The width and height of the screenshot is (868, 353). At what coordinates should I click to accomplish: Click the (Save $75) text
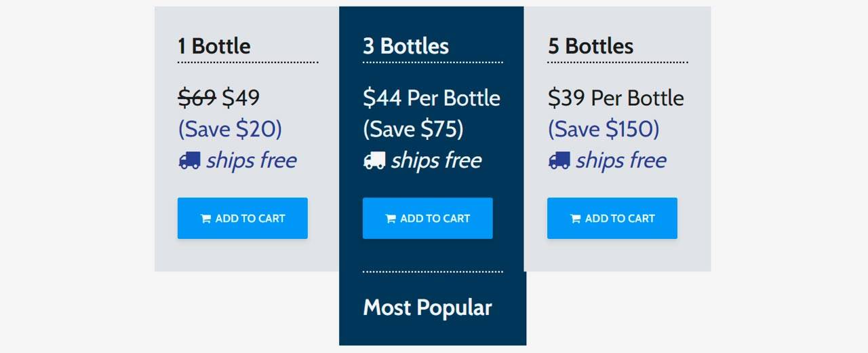(413, 129)
